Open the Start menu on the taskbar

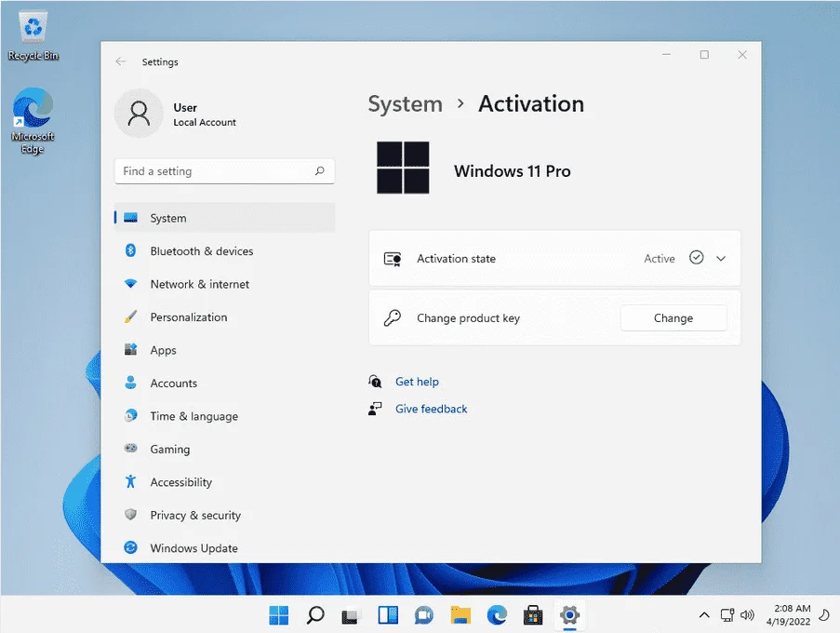pos(278,614)
